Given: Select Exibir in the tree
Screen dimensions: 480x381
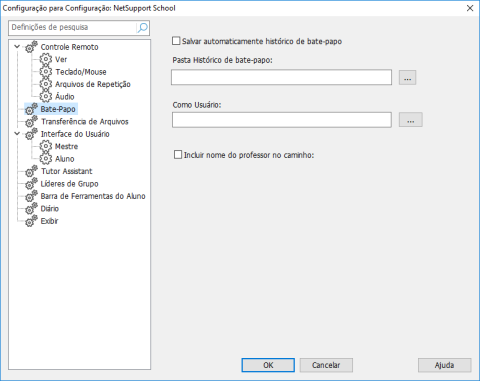Looking at the screenshot, I should pyautogui.click(x=49, y=221).
